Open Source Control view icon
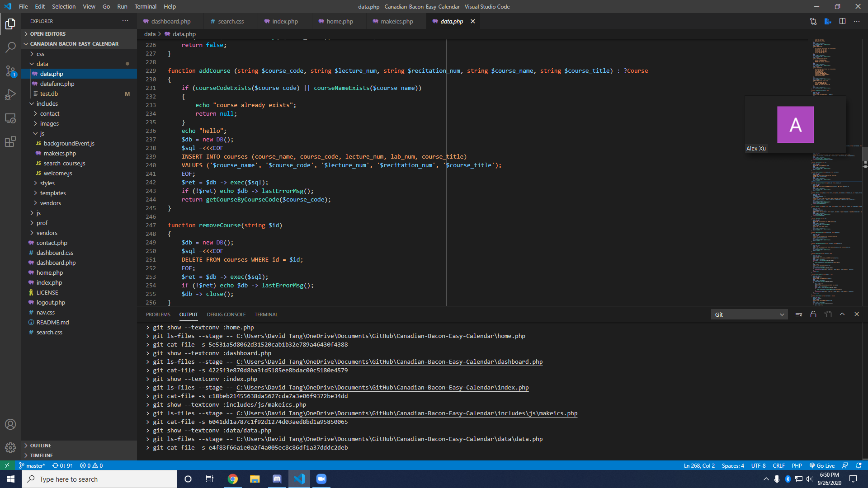The width and height of the screenshot is (868, 488). pos(10,71)
